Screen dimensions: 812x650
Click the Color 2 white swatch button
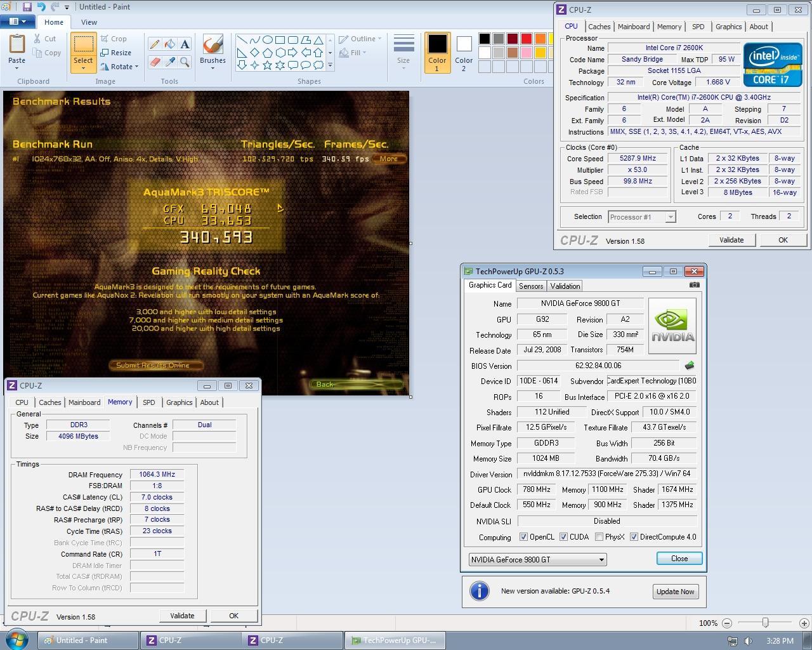pyautogui.click(x=464, y=53)
